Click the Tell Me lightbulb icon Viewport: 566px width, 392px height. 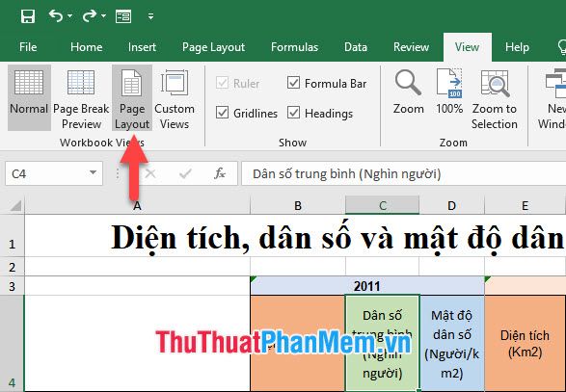point(562,47)
